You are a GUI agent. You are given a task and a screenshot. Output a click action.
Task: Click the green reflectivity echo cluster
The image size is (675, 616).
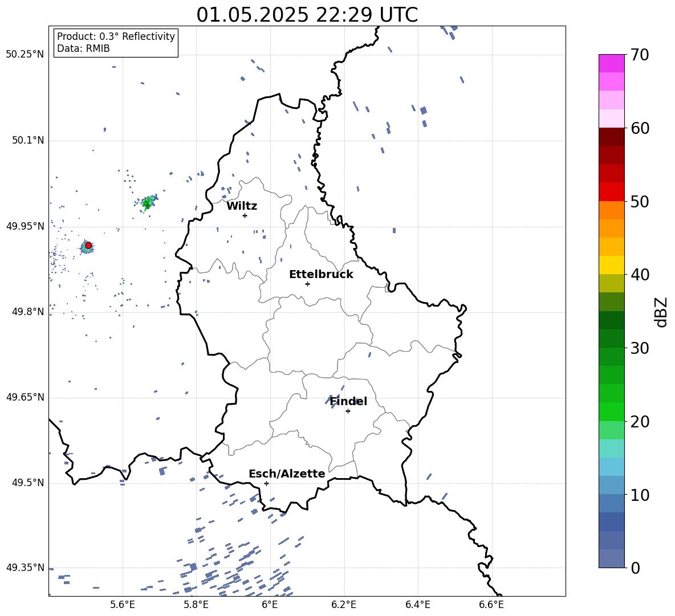pyautogui.click(x=149, y=202)
